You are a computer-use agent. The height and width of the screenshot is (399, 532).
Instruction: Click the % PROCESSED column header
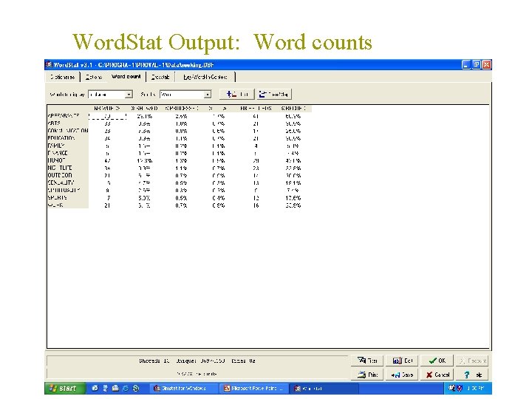(x=182, y=109)
